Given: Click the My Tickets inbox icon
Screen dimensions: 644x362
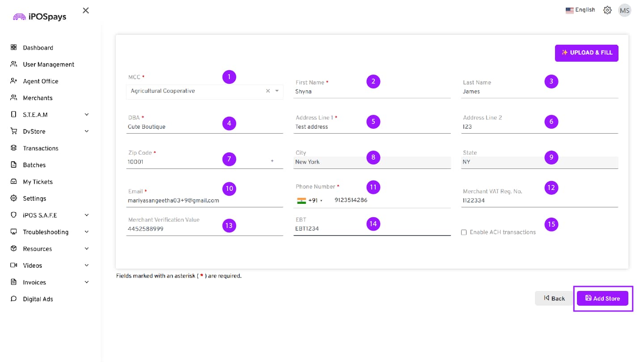Looking at the screenshot, I should [x=13, y=181].
